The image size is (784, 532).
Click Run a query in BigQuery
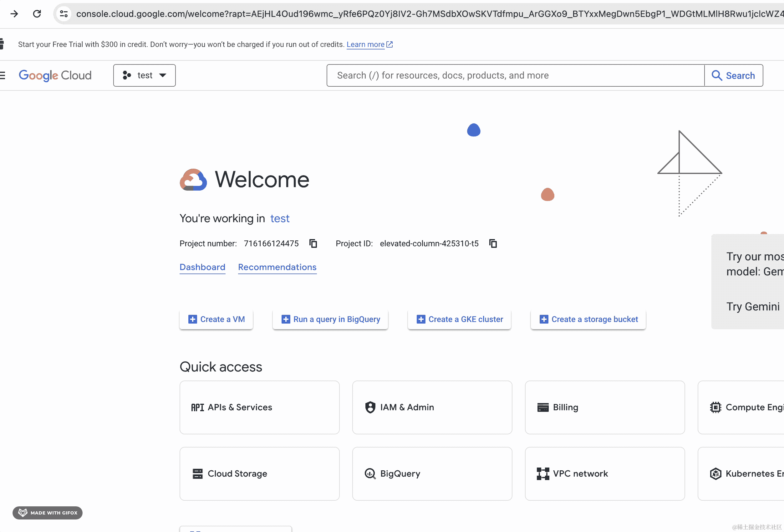(330, 319)
